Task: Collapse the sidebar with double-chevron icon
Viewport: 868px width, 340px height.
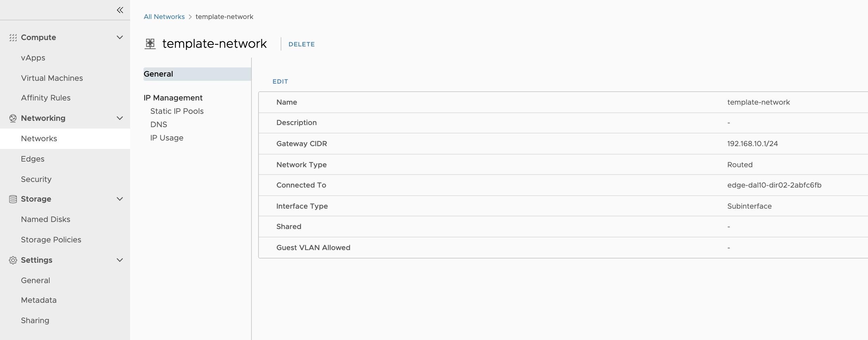Action: click(x=120, y=10)
